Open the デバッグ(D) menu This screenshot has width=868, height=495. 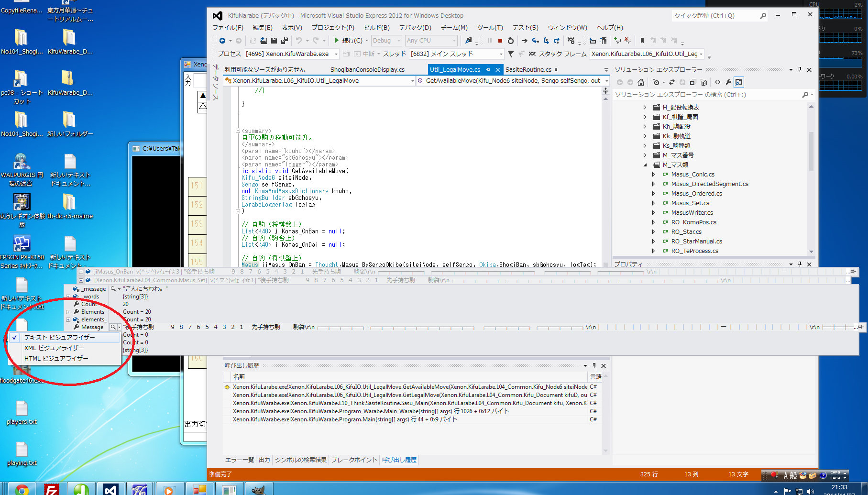pos(415,27)
